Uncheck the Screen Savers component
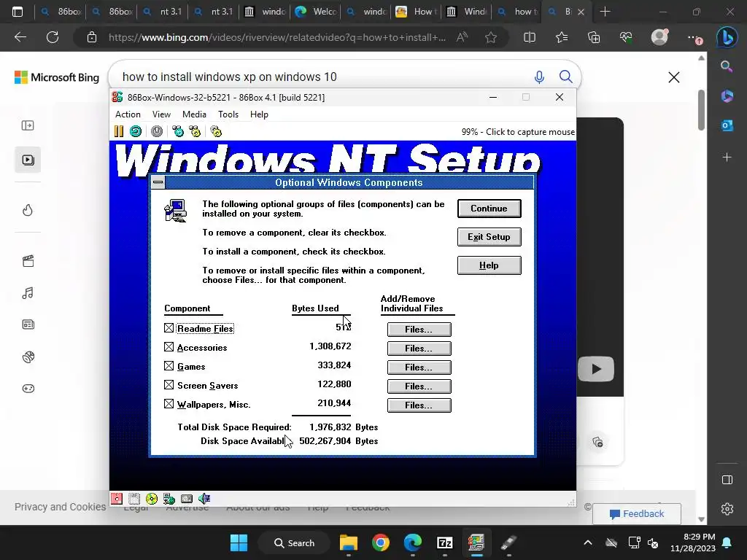Viewport: 747px width, 560px height. pyautogui.click(x=169, y=385)
